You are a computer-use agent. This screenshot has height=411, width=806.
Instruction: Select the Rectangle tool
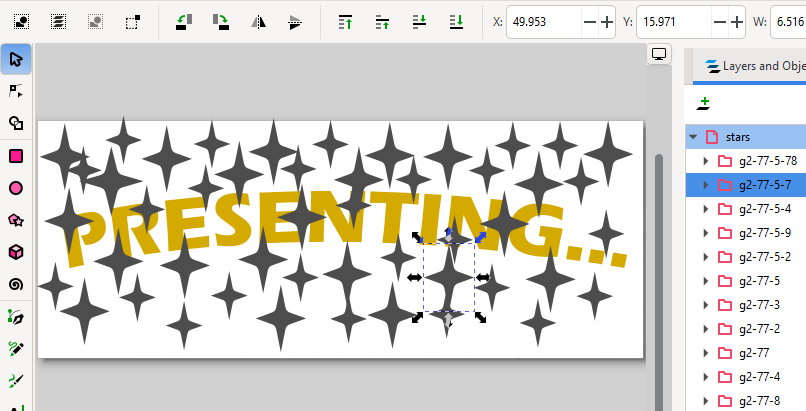[x=16, y=156]
